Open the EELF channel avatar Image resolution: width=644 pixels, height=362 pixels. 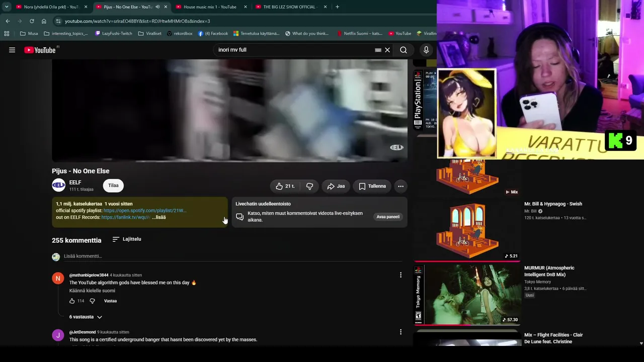[x=58, y=186]
